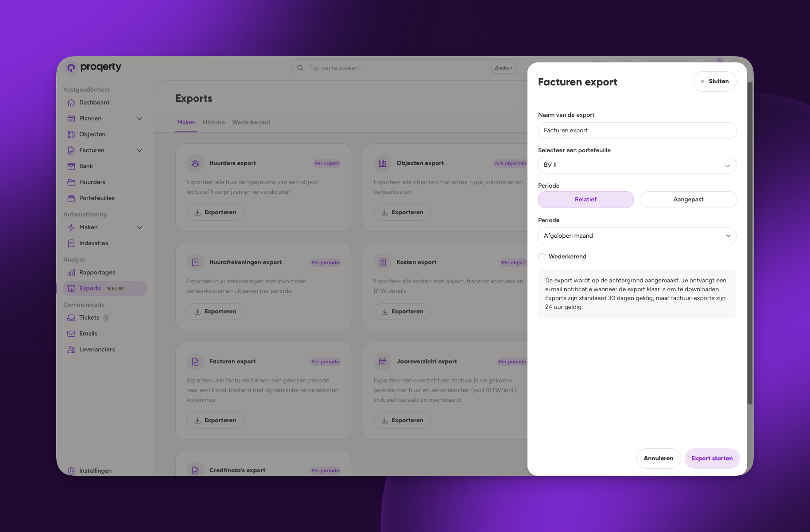The height and width of the screenshot is (532, 810).
Task: Click the Alle objecten badge
Action: [x=510, y=163]
